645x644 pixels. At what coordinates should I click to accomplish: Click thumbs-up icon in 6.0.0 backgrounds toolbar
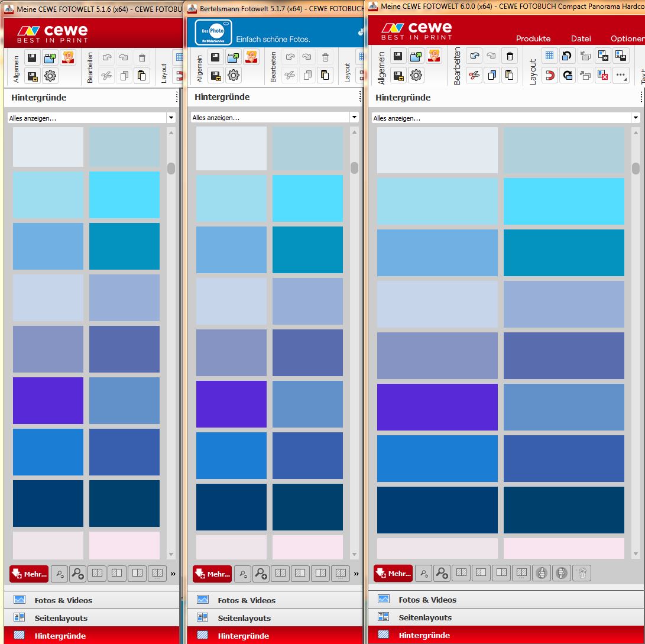pos(542,573)
